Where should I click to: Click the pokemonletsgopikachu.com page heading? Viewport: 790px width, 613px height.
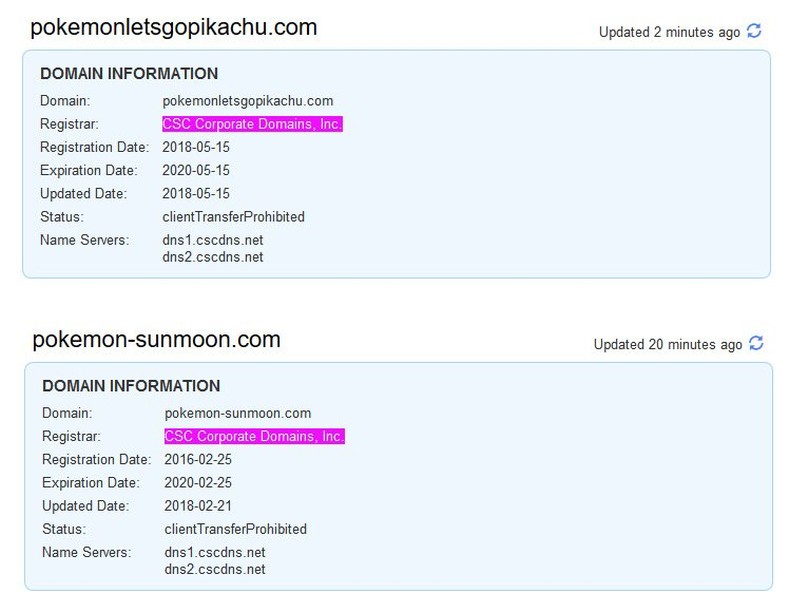point(174,27)
